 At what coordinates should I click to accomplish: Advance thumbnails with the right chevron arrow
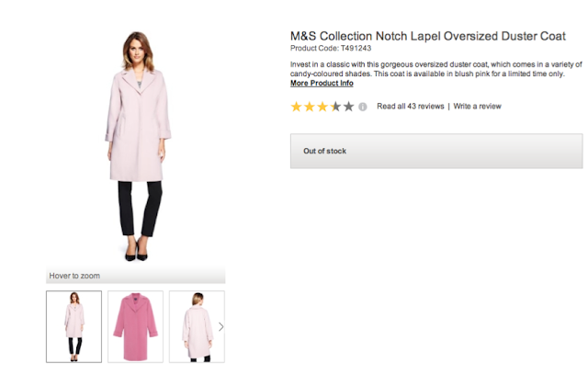point(220,326)
